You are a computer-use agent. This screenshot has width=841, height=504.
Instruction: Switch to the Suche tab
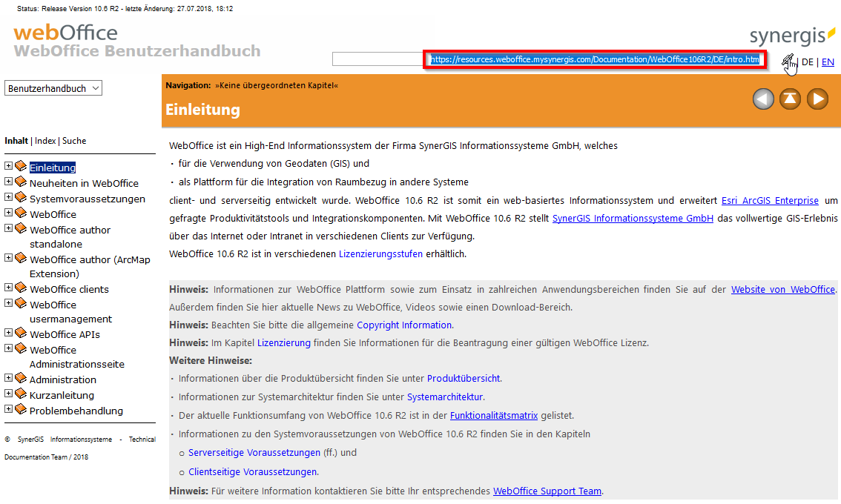pos(74,141)
